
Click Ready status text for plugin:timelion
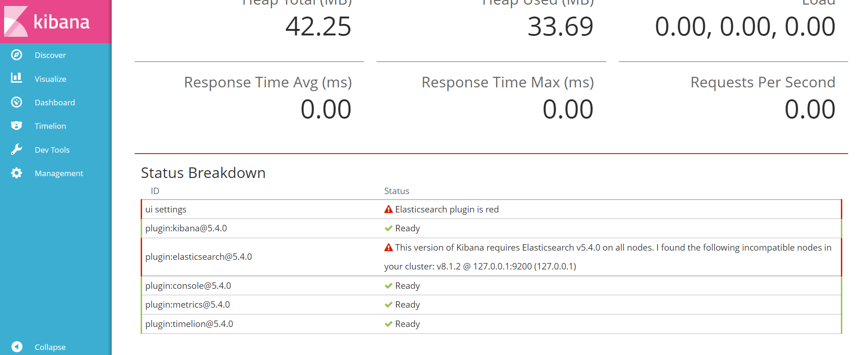pos(408,324)
